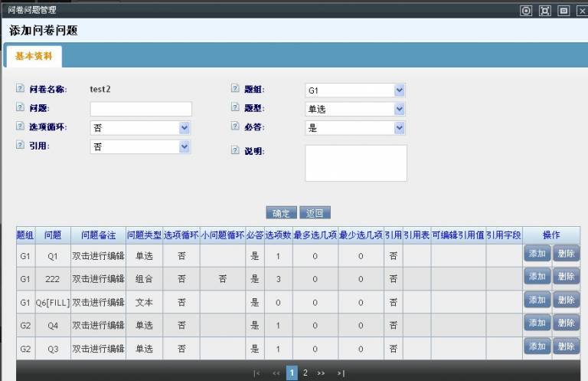This screenshot has width=588, height=381.
Task: Click the fullscreen icon in the title bar
Action: [544, 10]
